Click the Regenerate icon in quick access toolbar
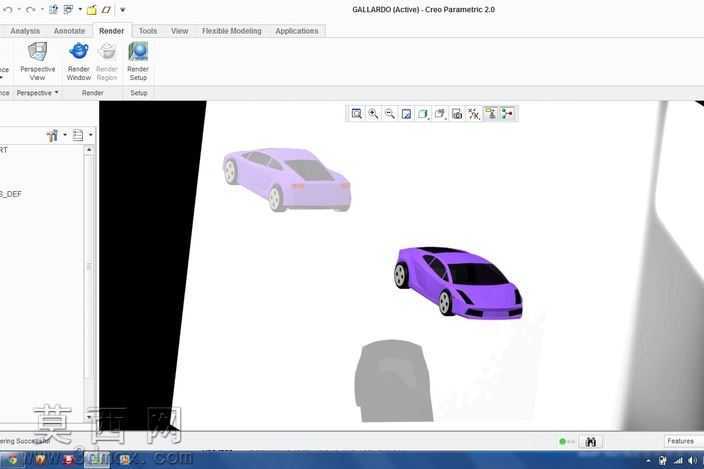Viewport: 704px width, 469px height. (x=53, y=9)
